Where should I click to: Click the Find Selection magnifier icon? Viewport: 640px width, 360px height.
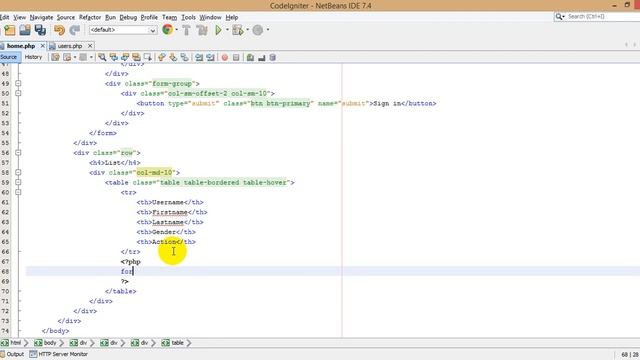[102, 58]
